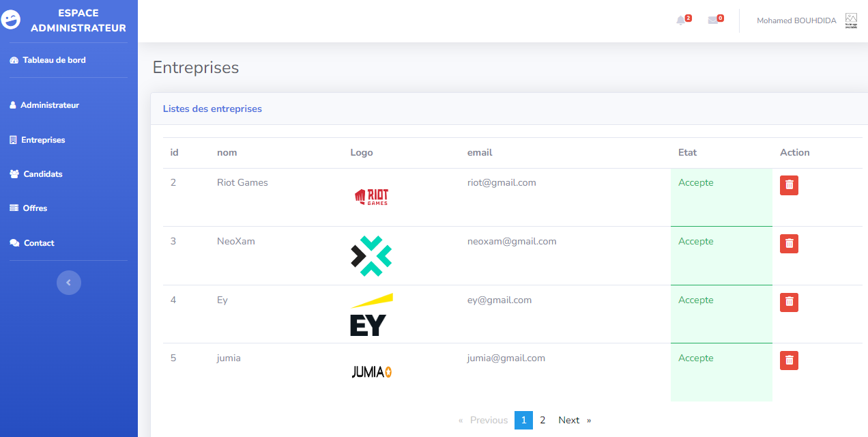Go to Administrateur section
868x437 pixels.
pyautogui.click(x=50, y=105)
